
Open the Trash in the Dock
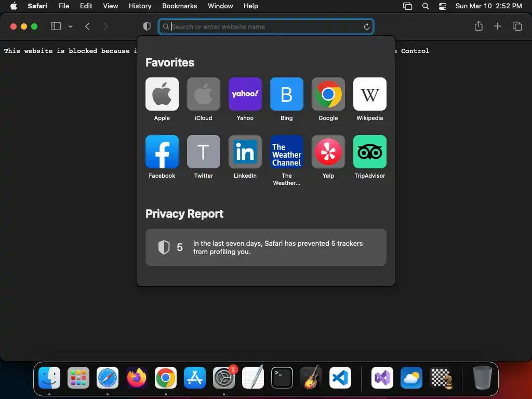click(482, 378)
